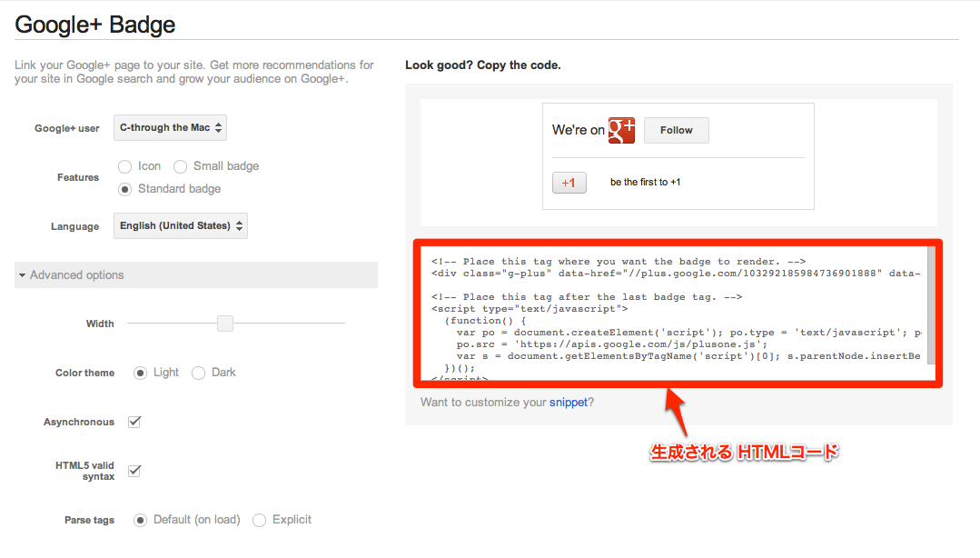Open the snippet customization link
Viewport: 980px width, 558px height.
coord(569,403)
